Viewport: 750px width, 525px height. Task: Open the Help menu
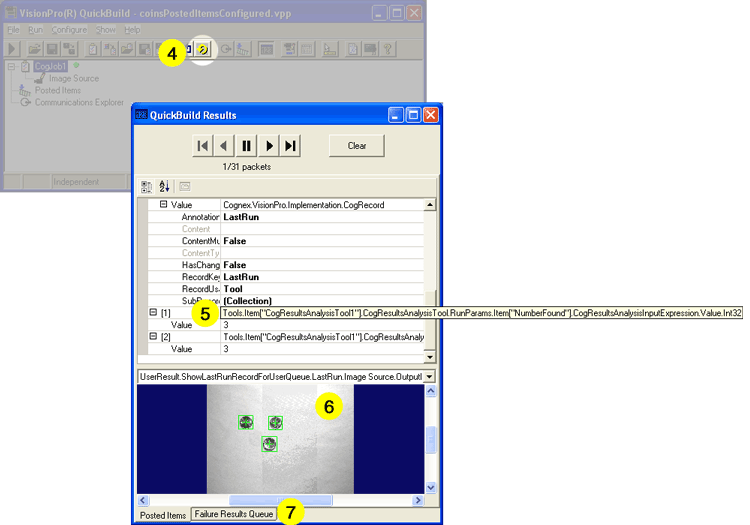[132, 30]
